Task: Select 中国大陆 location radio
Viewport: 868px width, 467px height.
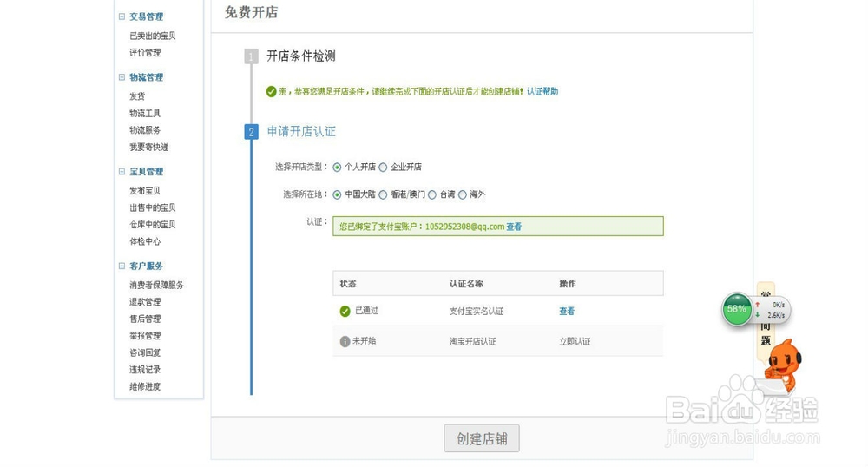Action: pyautogui.click(x=337, y=194)
